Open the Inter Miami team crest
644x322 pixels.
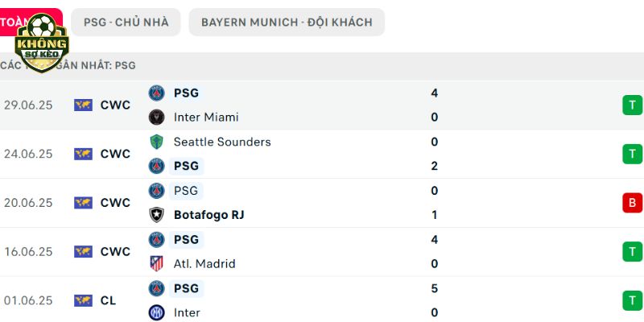pos(156,117)
